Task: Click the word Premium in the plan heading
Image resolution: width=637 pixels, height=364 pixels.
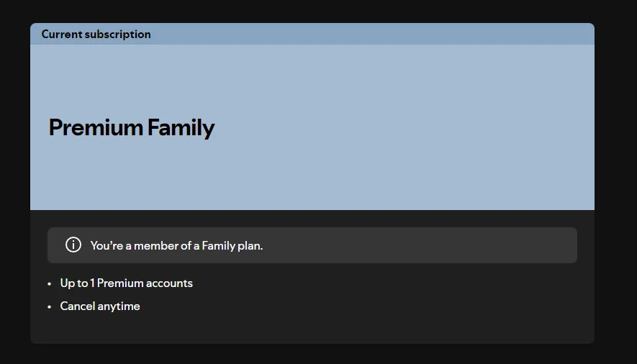Action: coord(96,127)
